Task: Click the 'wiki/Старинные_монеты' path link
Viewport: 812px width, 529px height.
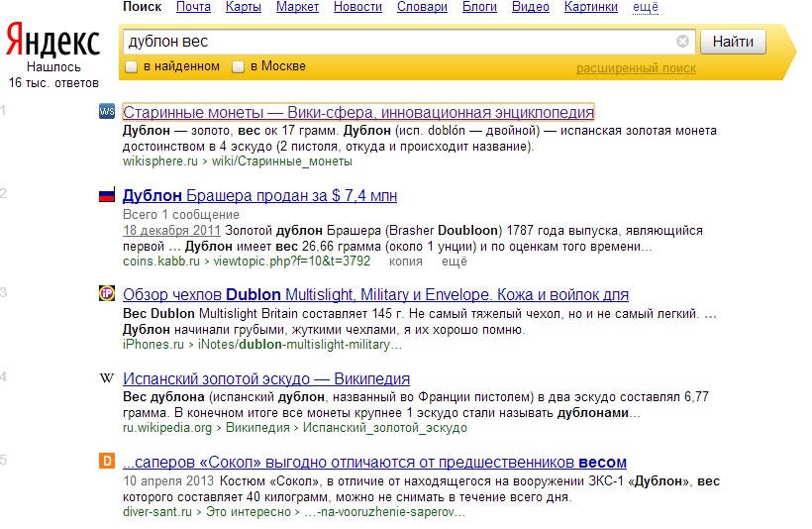Action: (281, 161)
